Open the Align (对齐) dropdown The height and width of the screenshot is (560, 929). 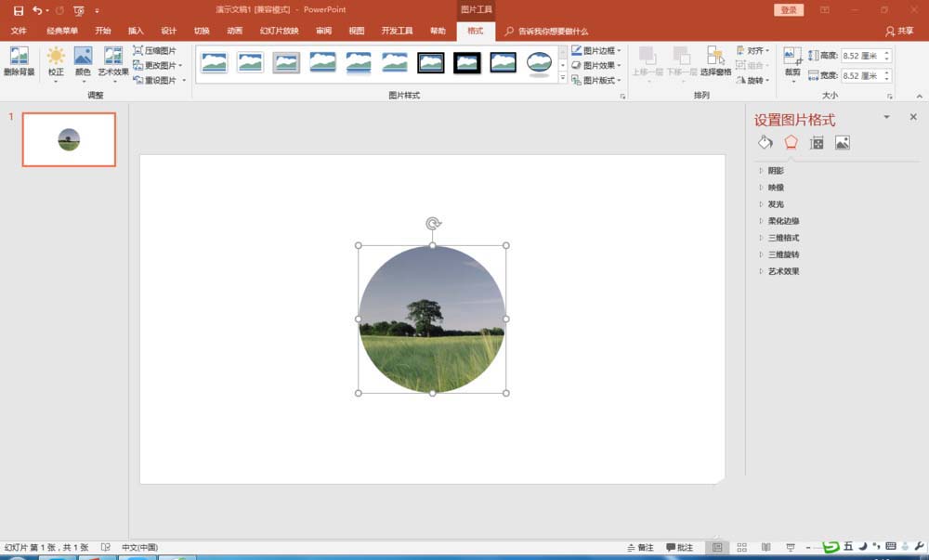coord(753,51)
